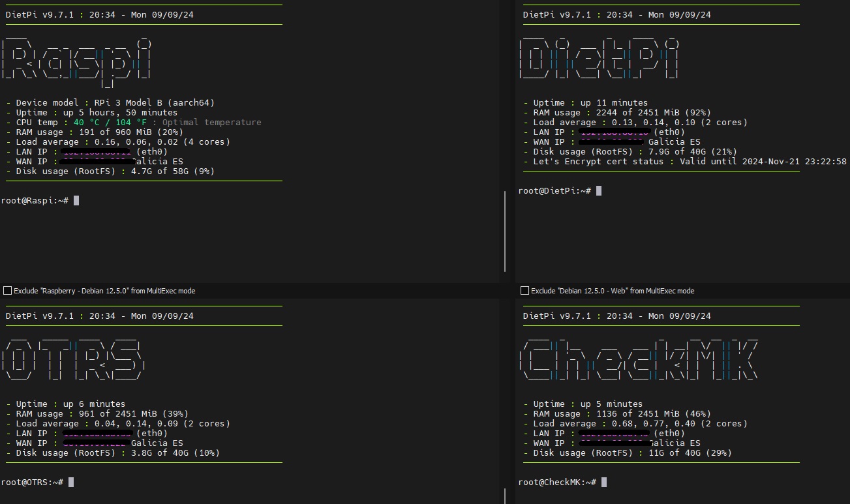
Task: Click the DietPi ASCII art banner
Action: tap(599, 59)
